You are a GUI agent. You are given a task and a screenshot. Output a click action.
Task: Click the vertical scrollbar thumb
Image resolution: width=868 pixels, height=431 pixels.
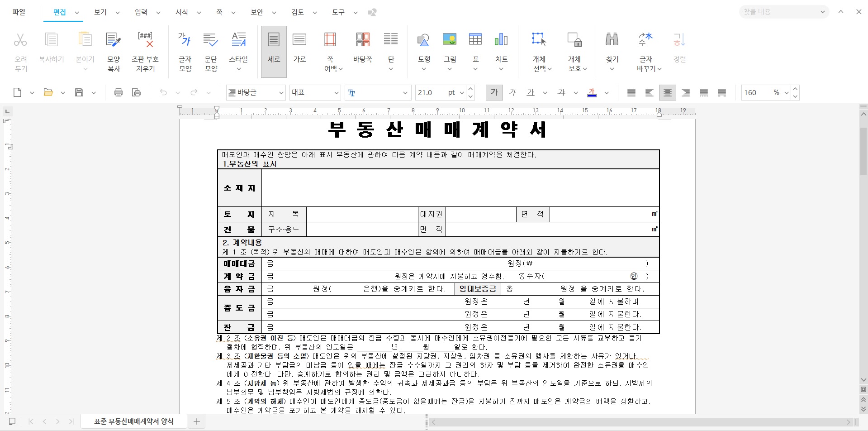tap(863, 152)
